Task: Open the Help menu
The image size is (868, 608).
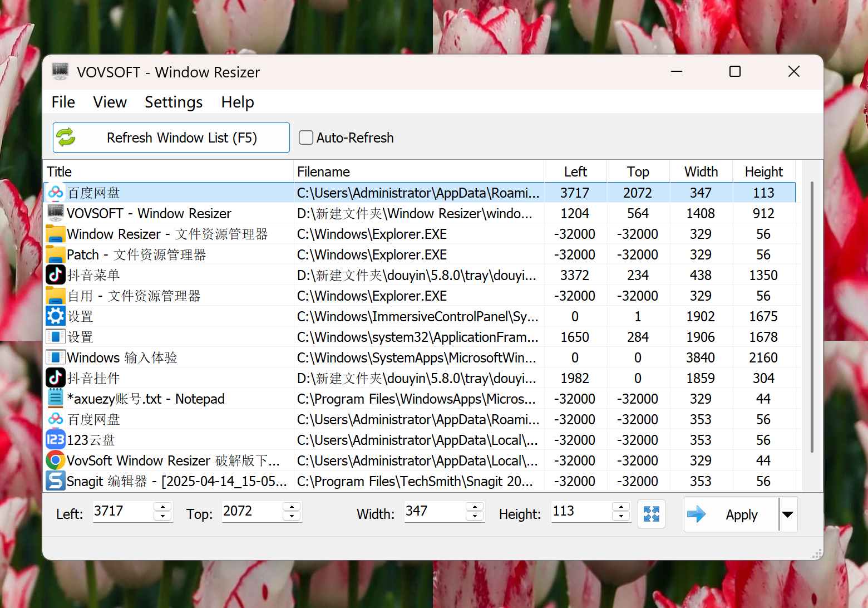Action: point(238,102)
